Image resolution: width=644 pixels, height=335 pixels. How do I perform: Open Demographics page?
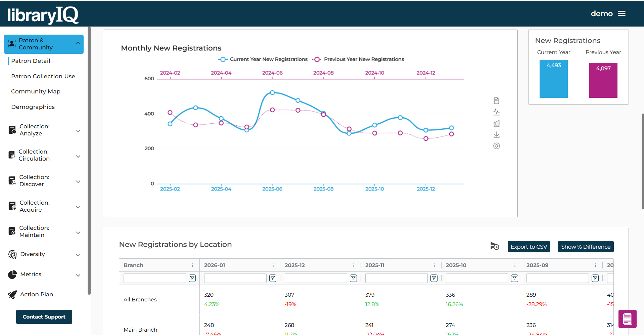(x=33, y=107)
